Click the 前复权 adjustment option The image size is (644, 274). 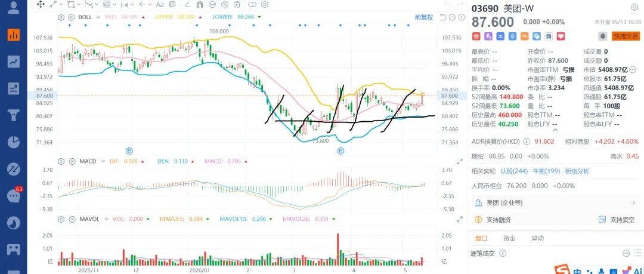424,17
